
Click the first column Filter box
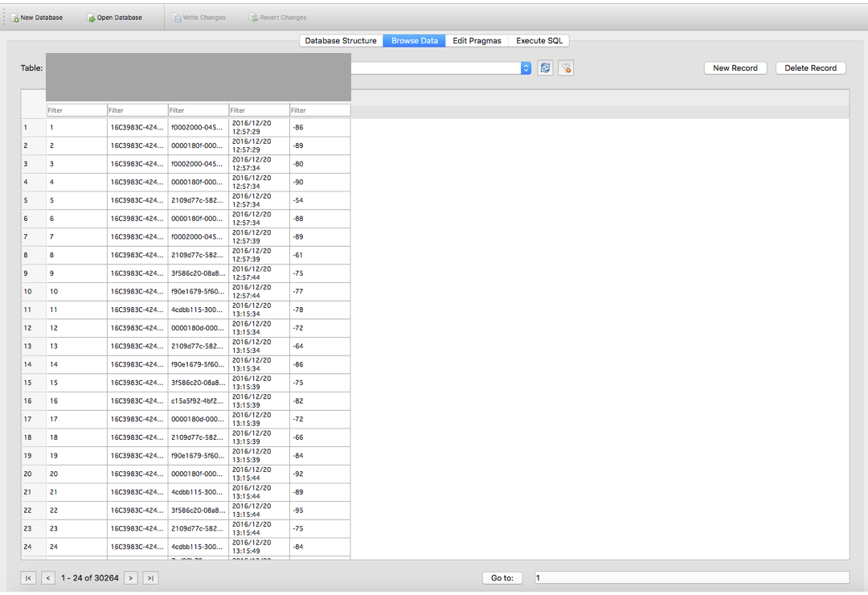pyautogui.click(x=76, y=109)
